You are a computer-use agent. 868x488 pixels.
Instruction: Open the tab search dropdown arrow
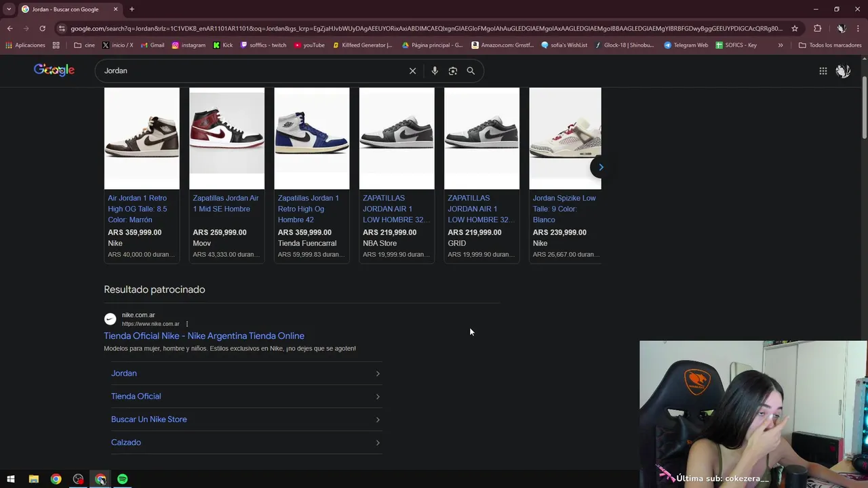(9, 9)
